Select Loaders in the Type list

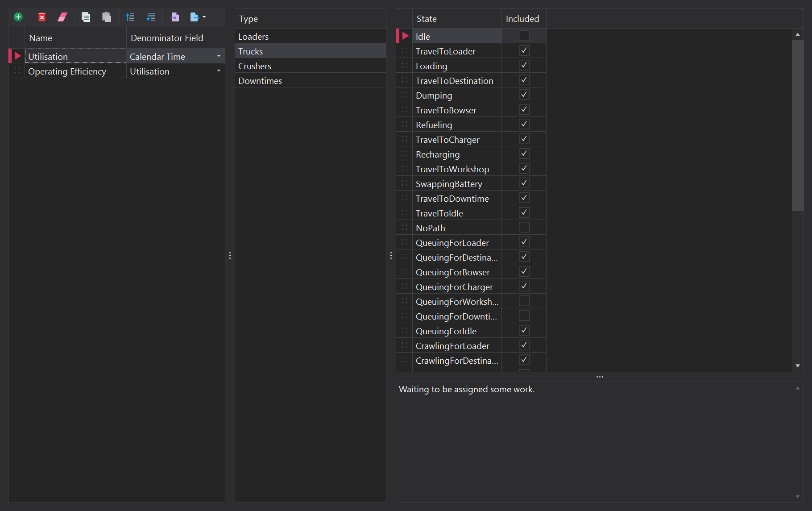click(310, 36)
